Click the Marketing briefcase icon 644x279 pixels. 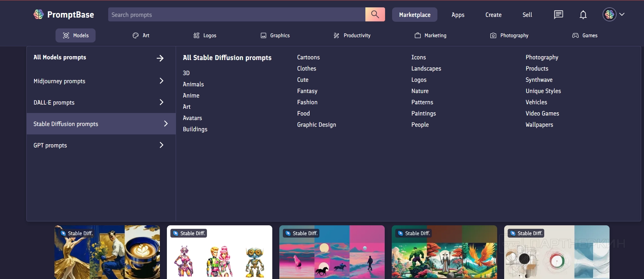(x=418, y=35)
